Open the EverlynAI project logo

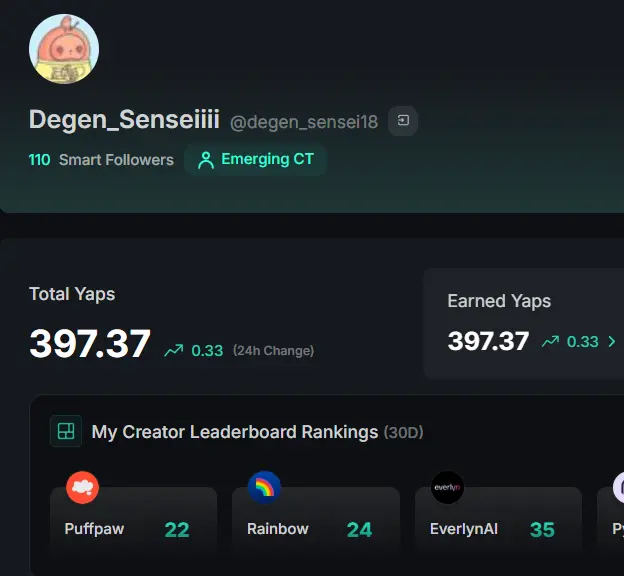coord(447,487)
